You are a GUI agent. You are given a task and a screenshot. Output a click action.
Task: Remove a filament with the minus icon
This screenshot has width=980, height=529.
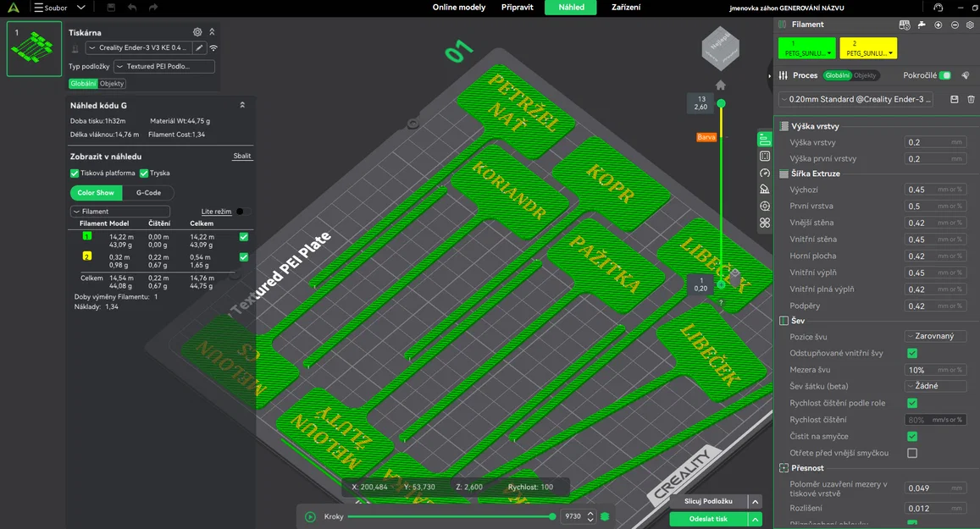tap(955, 25)
